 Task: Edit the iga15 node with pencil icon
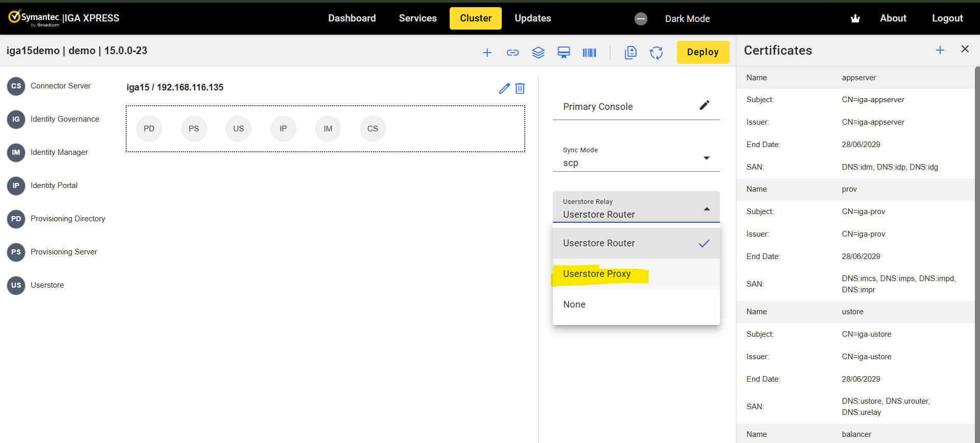(504, 88)
